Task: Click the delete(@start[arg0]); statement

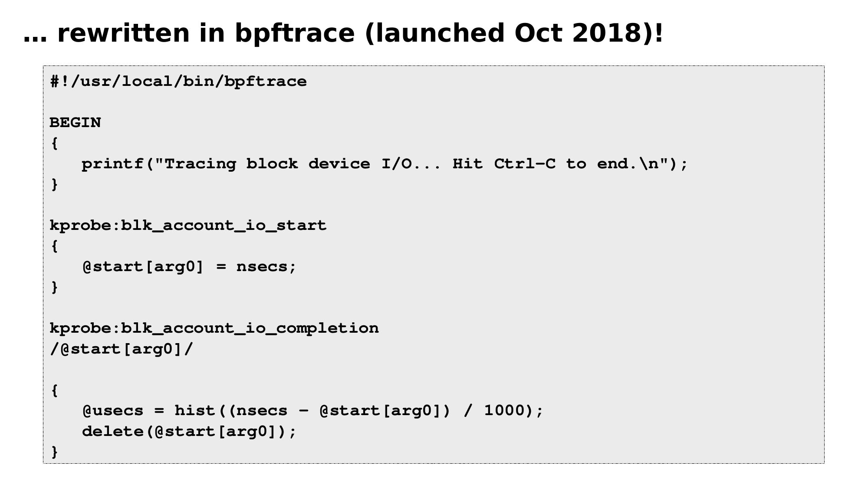Action: point(189,432)
